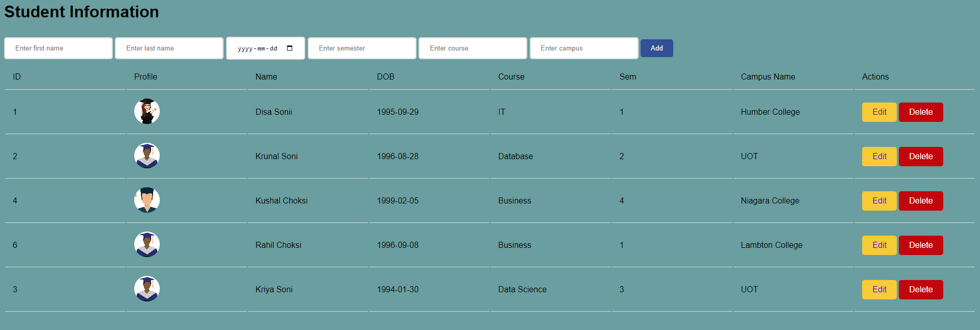The image size is (980, 330).
Task: Click Krunal Soni's profile avatar
Action: [x=147, y=156]
